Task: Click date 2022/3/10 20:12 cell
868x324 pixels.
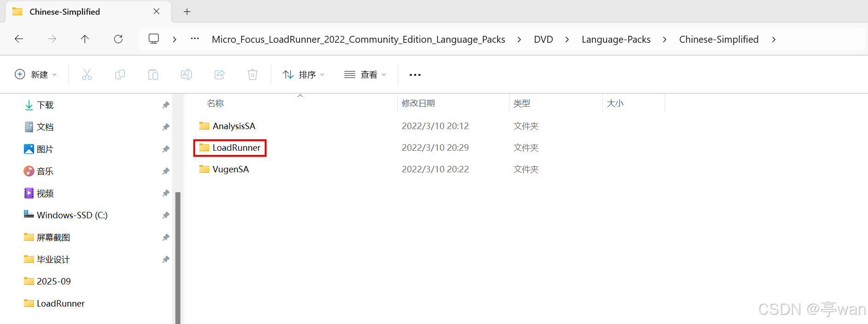Action: 435,126
